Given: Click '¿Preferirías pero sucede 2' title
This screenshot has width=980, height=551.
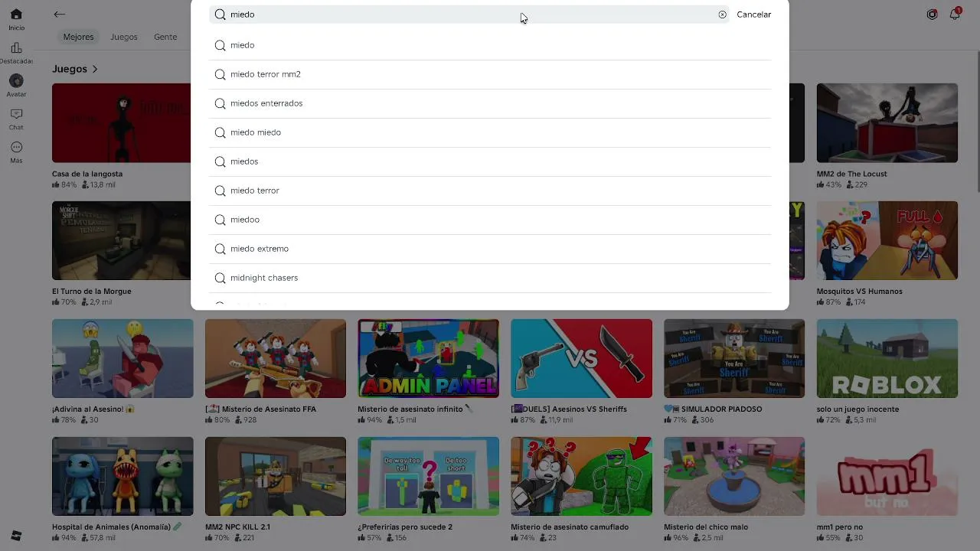Looking at the screenshot, I should tap(405, 527).
